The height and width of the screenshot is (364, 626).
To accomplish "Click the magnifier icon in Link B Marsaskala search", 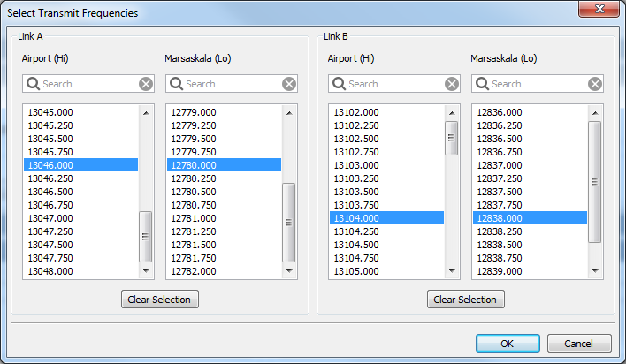I will [x=482, y=84].
